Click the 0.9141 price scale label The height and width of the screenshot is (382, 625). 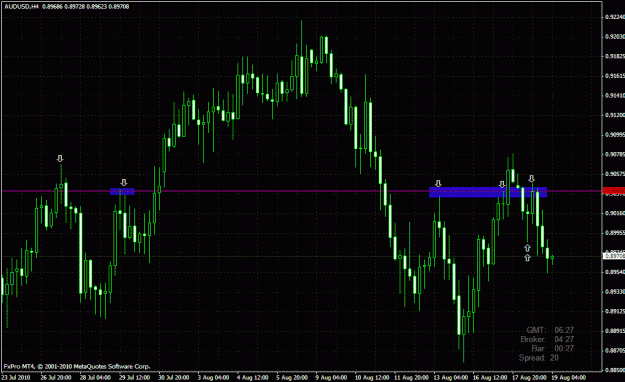click(614, 95)
